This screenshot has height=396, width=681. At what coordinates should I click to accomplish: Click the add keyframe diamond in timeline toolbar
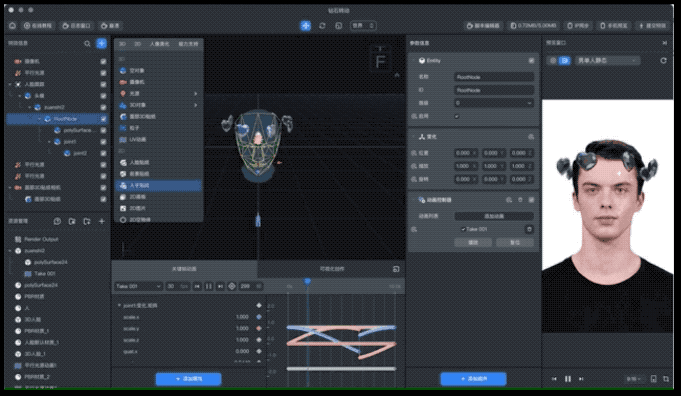coord(232,286)
